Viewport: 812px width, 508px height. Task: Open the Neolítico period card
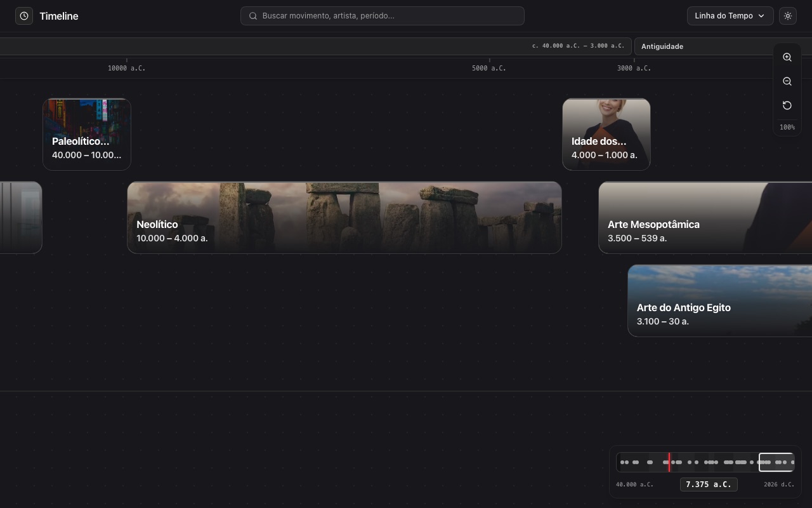pos(344,218)
